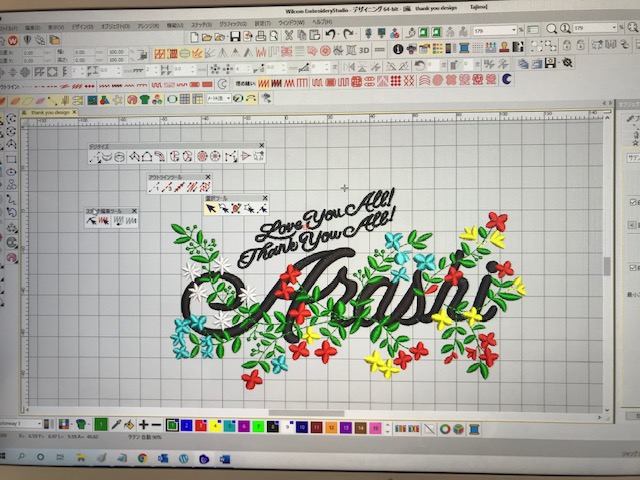Click the closed padlock Lock icon

[x=567, y=45]
